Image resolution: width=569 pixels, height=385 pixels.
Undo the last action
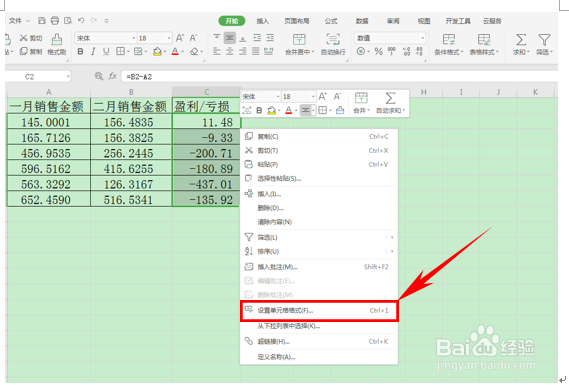point(81,21)
